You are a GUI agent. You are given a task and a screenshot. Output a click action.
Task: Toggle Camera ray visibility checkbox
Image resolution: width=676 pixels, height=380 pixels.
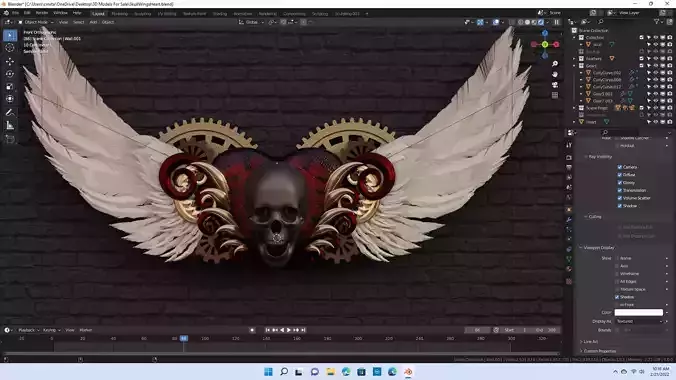point(620,167)
